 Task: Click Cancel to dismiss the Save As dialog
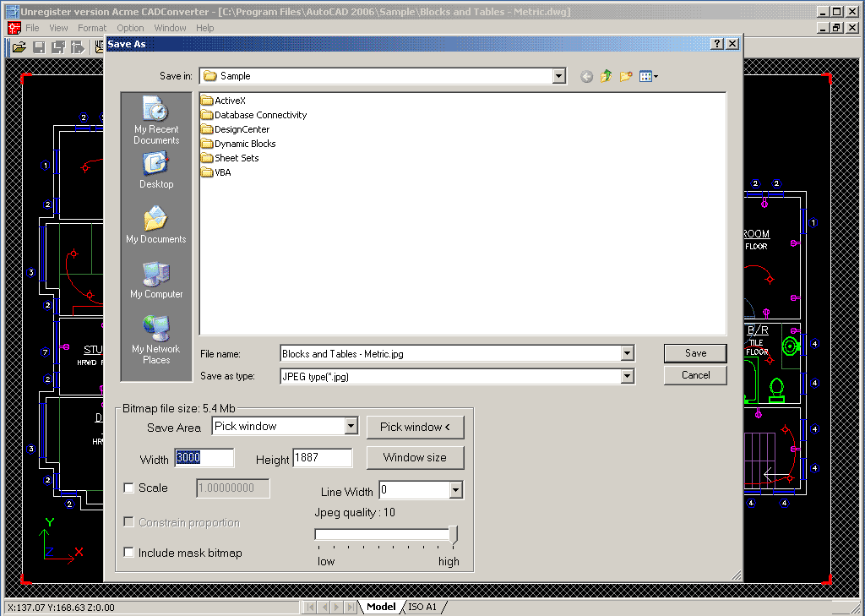click(x=694, y=374)
